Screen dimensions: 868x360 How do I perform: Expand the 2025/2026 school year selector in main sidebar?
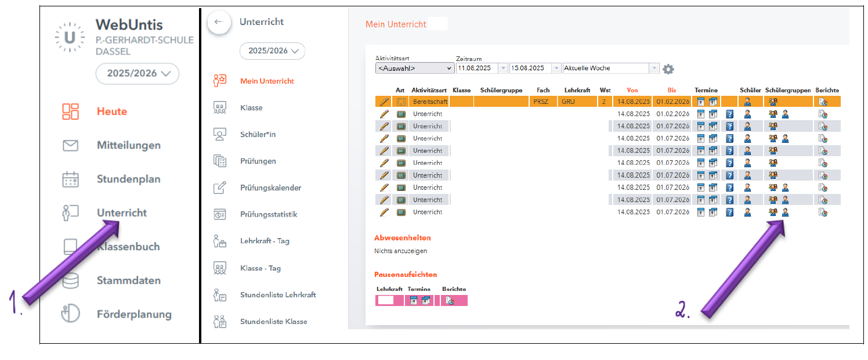pyautogui.click(x=137, y=74)
